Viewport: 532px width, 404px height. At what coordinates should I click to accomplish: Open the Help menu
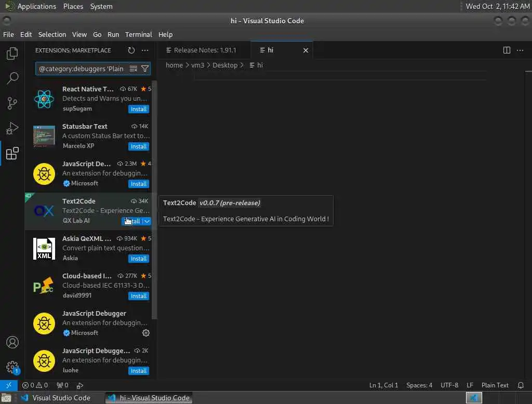click(165, 35)
